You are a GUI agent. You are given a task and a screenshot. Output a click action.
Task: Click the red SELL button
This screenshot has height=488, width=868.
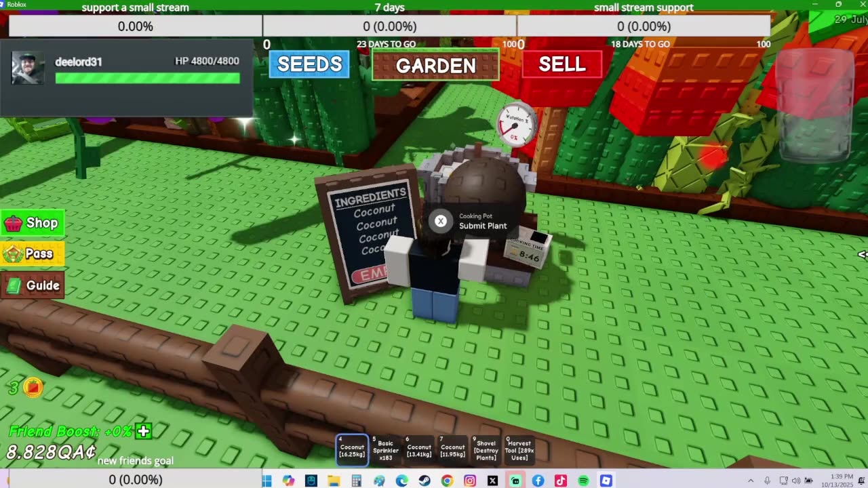coord(562,64)
